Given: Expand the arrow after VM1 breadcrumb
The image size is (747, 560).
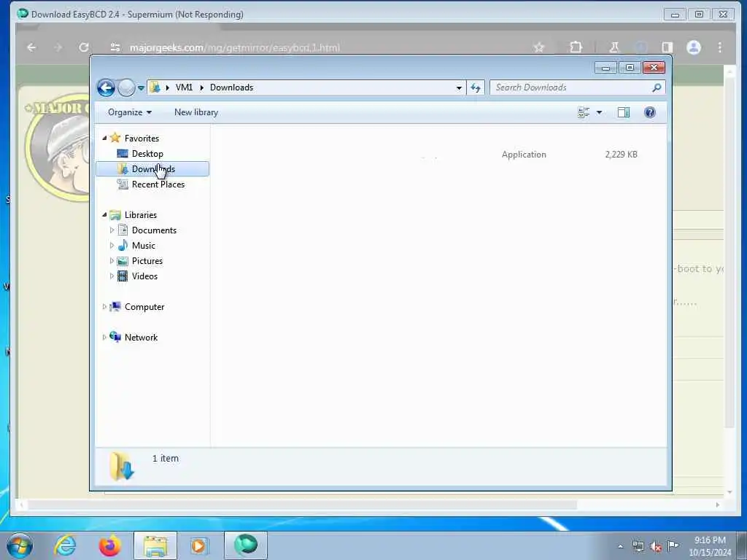Looking at the screenshot, I should tap(201, 87).
